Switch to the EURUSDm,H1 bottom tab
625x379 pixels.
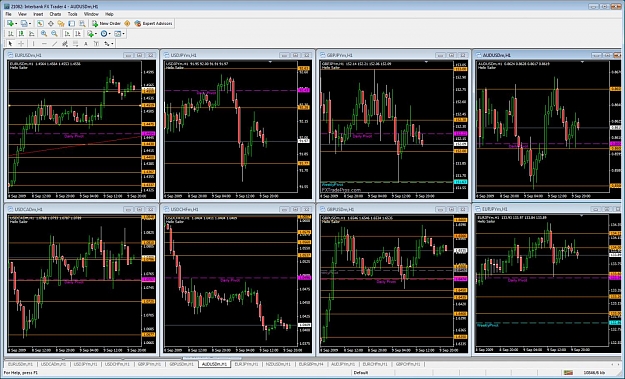click(21, 364)
